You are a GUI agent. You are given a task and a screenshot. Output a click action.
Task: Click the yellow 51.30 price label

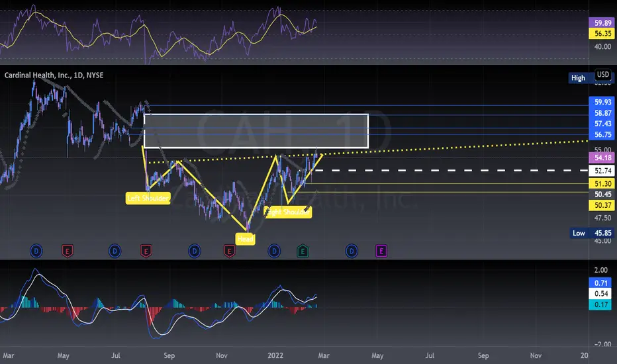(602, 184)
